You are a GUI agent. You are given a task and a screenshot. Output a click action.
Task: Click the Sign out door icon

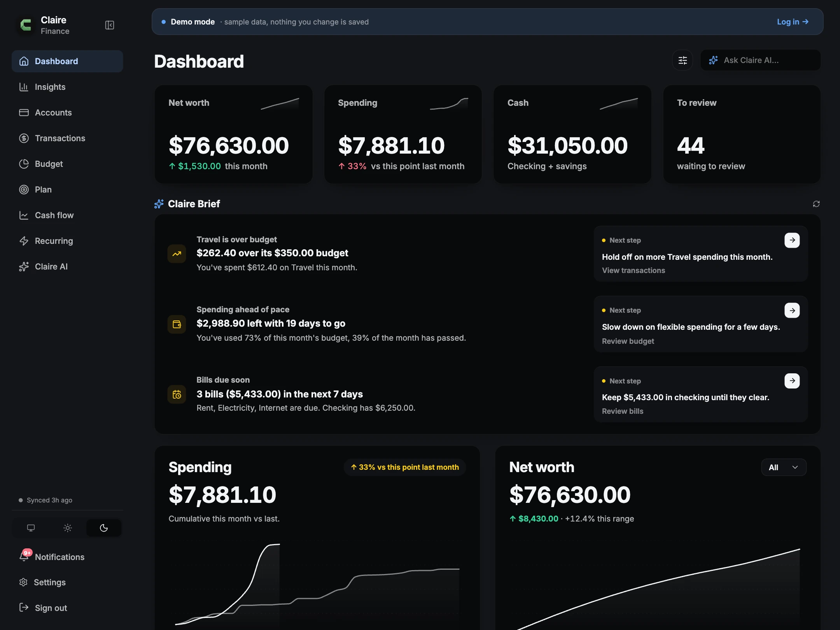click(24, 607)
